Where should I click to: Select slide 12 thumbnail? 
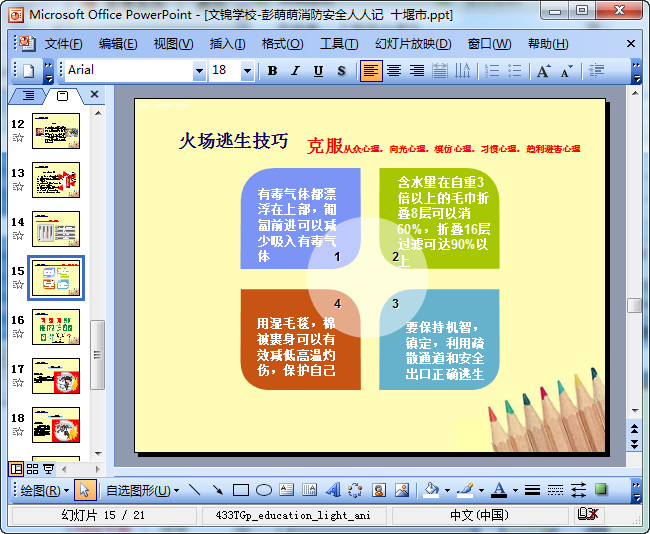tap(56, 131)
